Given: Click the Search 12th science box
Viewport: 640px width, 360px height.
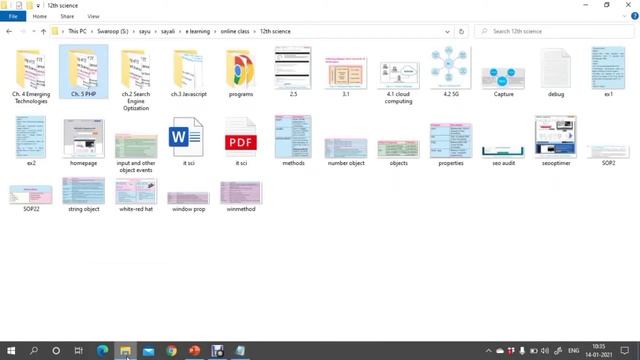Looking at the screenshot, I should click(x=554, y=31).
